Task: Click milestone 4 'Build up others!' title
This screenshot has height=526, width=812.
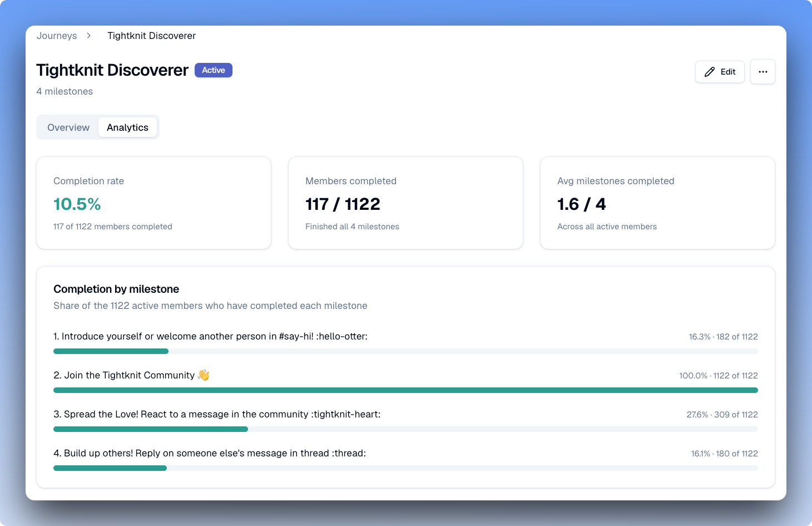Action: (x=210, y=453)
